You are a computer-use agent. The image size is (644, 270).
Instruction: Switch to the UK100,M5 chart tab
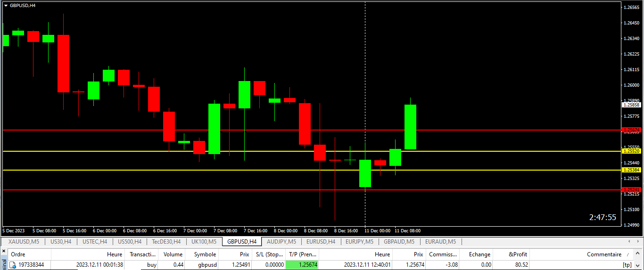click(x=204, y=242)
